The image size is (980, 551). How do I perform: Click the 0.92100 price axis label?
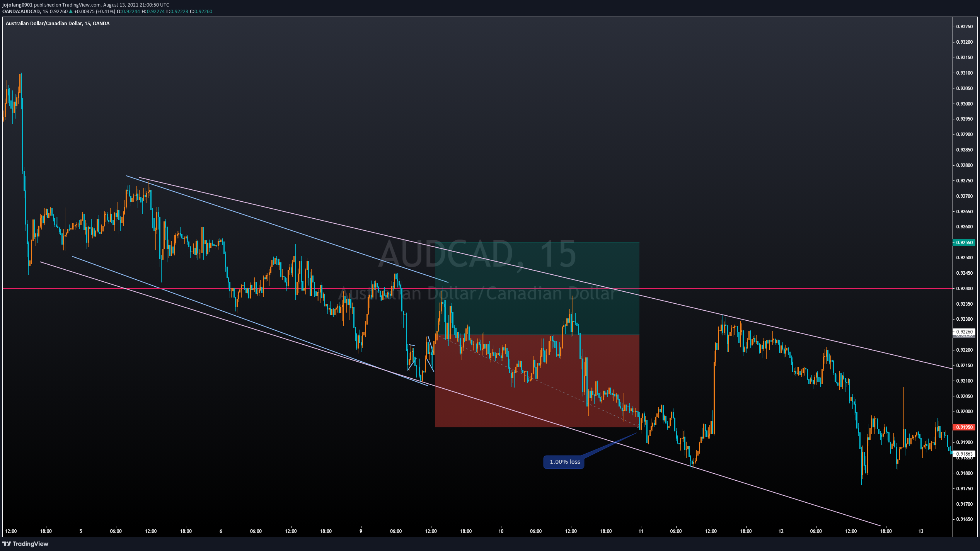pos(964,381)
